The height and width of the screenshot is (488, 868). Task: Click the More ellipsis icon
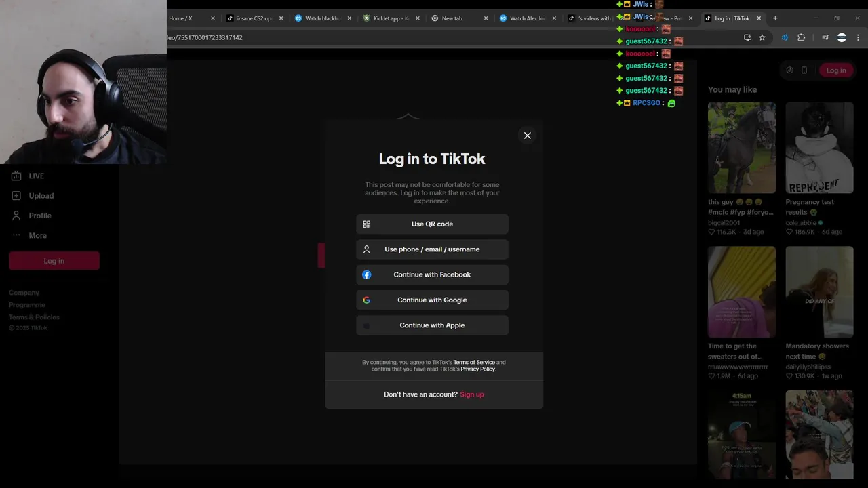(x=16, y=235)
